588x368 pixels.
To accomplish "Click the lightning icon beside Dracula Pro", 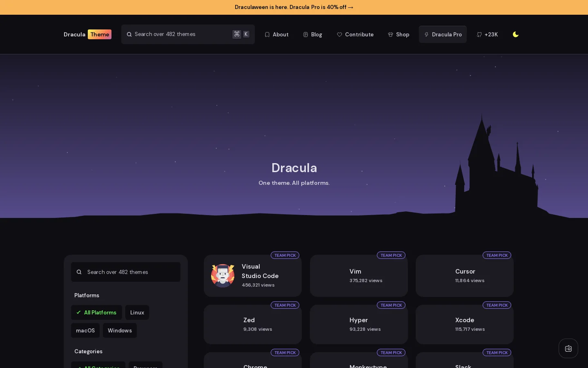I will (426, 35).
